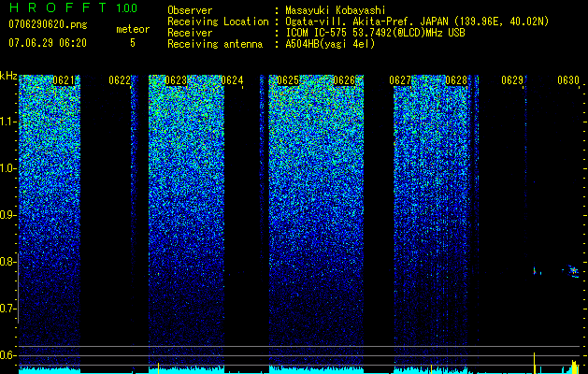
Task: Click the 0624 time marker
Action: (232, 80)
